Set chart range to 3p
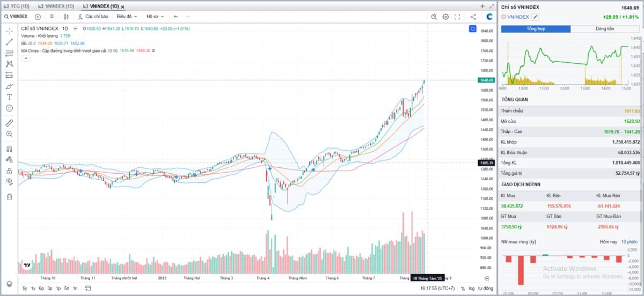 (50, 288)
